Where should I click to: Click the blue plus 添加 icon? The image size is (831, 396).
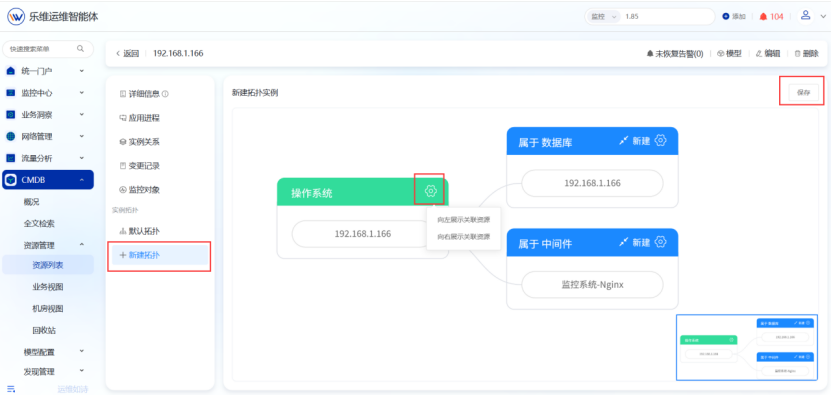(x=726, y=16)
